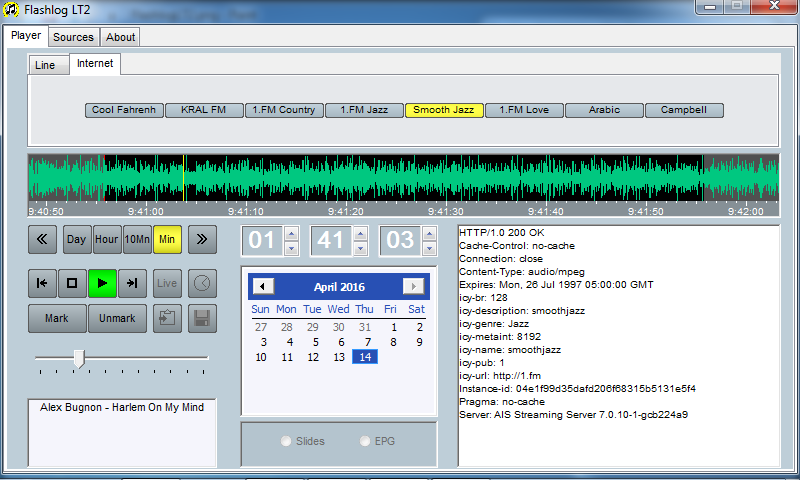Image resolution: width=800 pixels, height=480 pixels.
Task: Save with the floppy disk icon
Action: coord(202,318)
